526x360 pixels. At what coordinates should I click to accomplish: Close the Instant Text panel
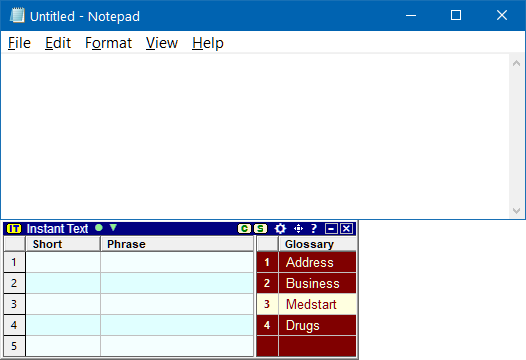point(347,229)
